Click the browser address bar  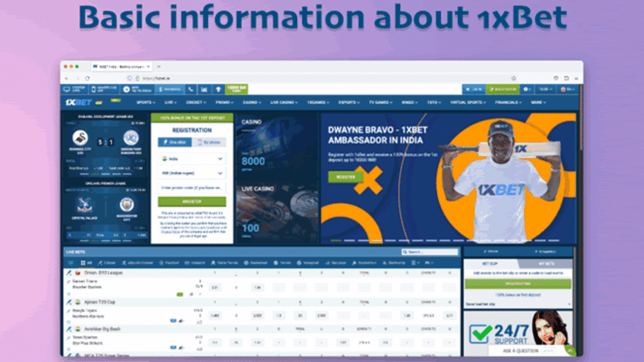(x=322, y=78)
